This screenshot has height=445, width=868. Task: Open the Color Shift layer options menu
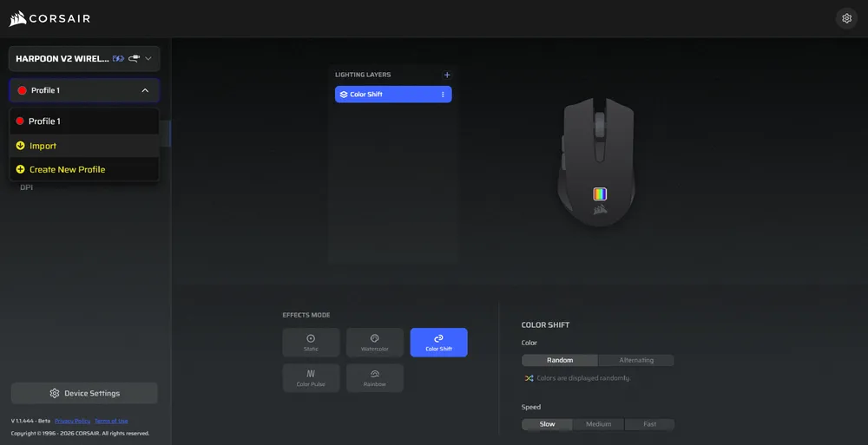coord(443,94)
